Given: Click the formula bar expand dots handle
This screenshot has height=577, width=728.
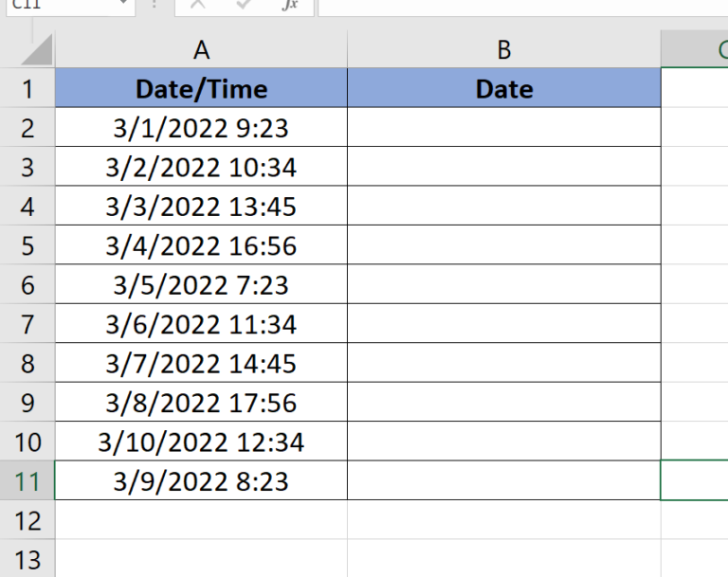Looking at the screenshot, I should coord(155,4).
